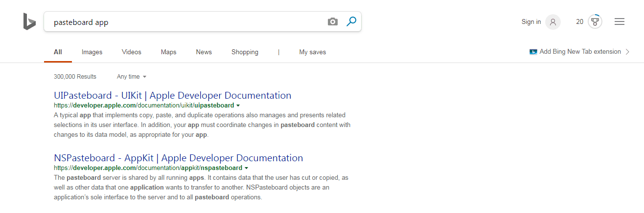
Task: Expand uipasteboard URL dropdown arrow
Action: coord(238,106)
